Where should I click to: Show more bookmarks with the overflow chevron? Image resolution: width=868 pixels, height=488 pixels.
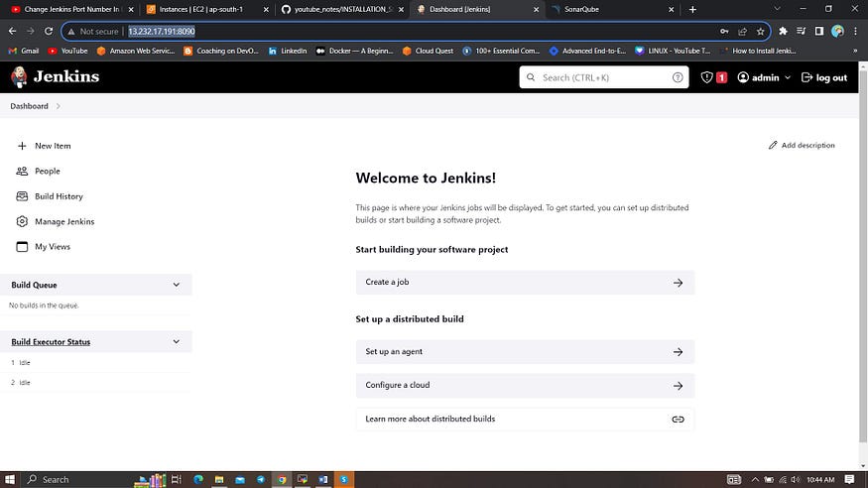pyautogui.click(x=855, y=51)
